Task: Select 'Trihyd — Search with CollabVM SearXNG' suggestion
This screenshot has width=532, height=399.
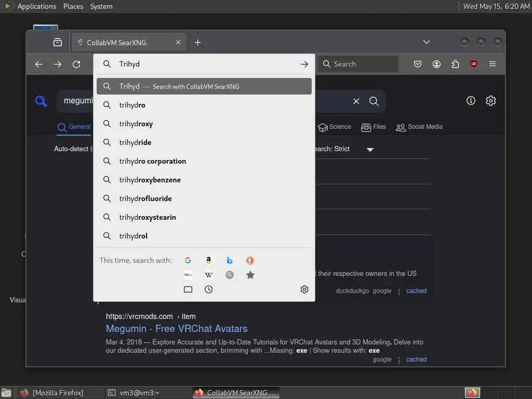Action: pyautogui.click(x=204, y=86)
